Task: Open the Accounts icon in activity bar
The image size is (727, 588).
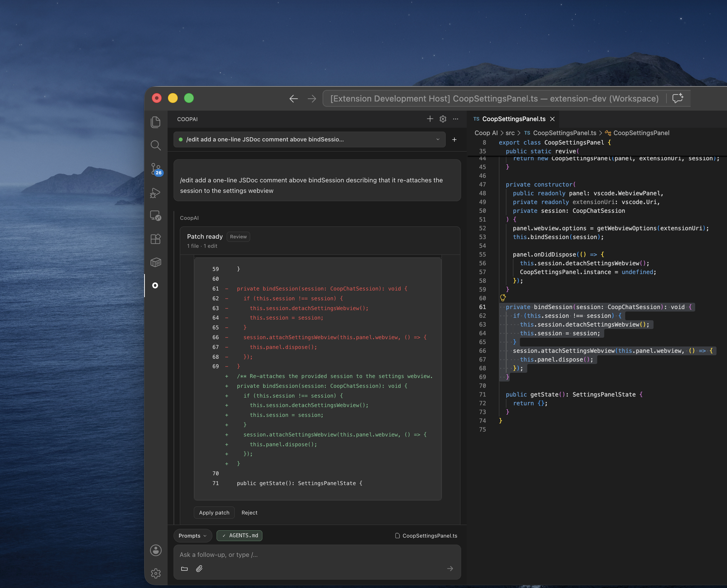Action: tap(156, 550)
